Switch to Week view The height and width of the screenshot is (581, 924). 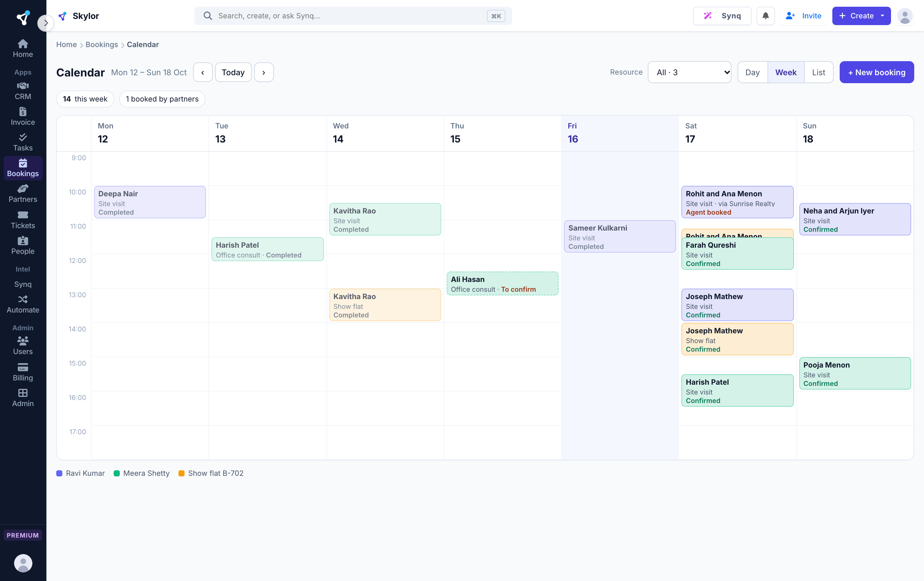pos(786,72)
